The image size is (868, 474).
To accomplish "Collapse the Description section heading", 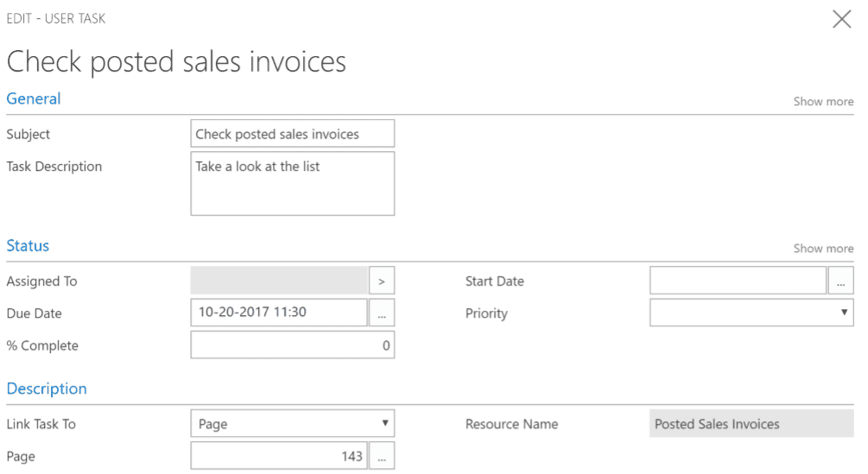I will [x=47, y=389].
